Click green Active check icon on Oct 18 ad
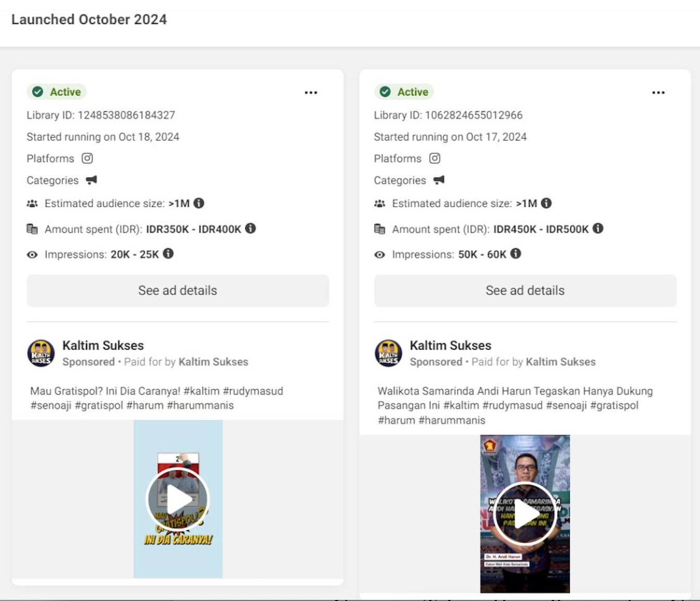 point(37,92)
